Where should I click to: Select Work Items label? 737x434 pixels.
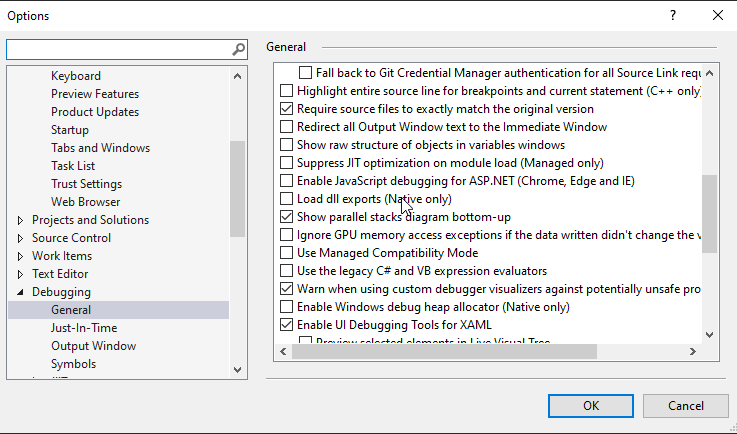click(62, 256)
